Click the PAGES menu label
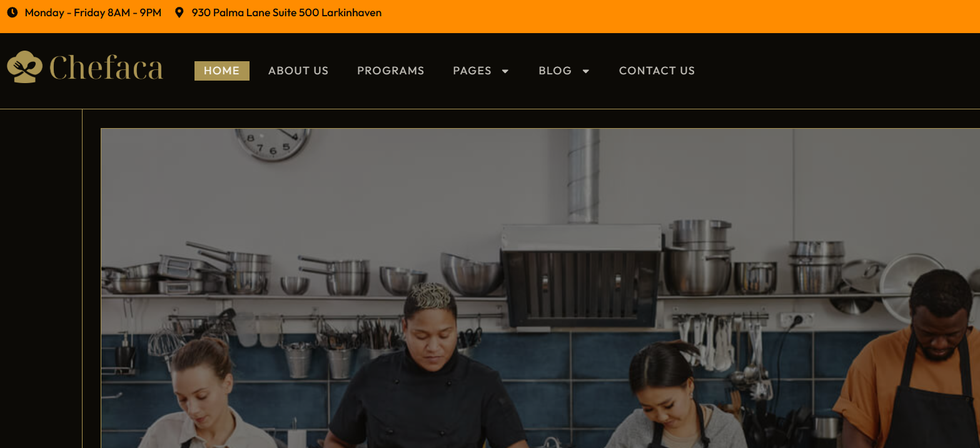The height and width of the screenshot is (448, 980). pos(472,71)
